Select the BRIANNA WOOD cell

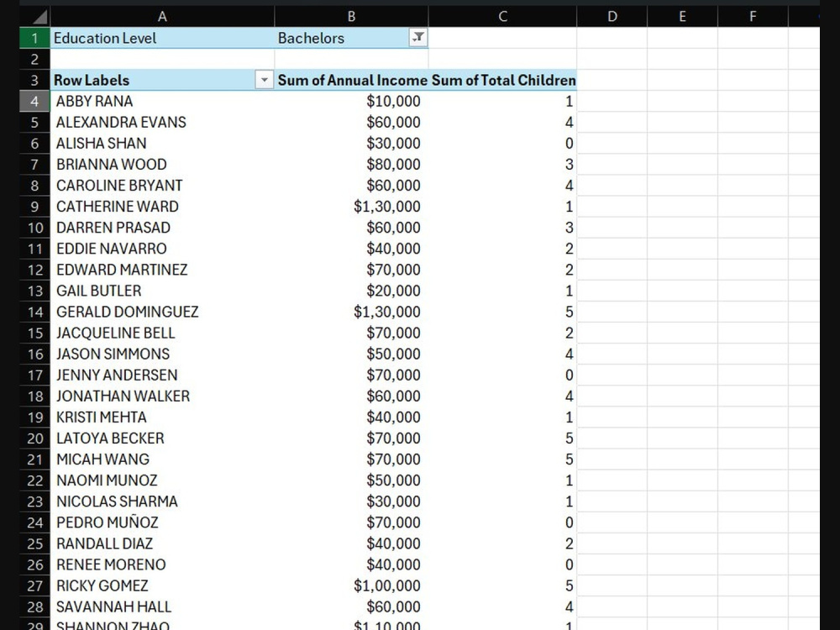pyautogui.click(x=162, y=165)
